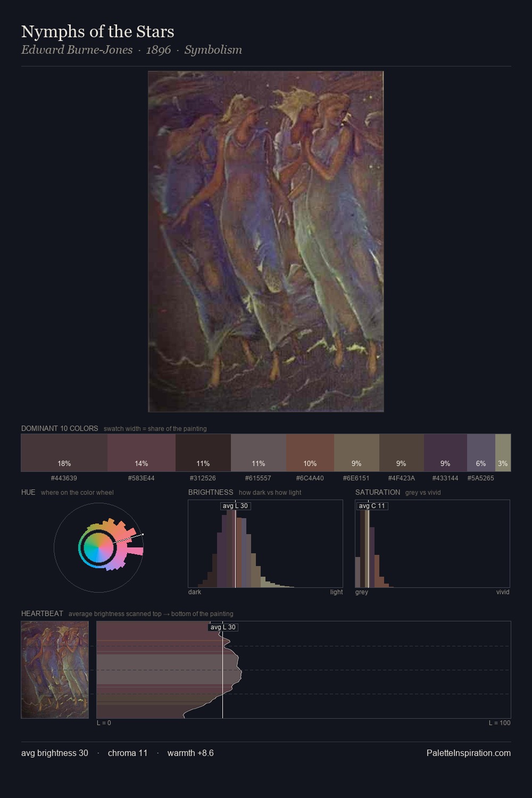This screenshot has height=798, width=532.
Task: Click the 'light' brightness axis label
Action: point(336,592)
